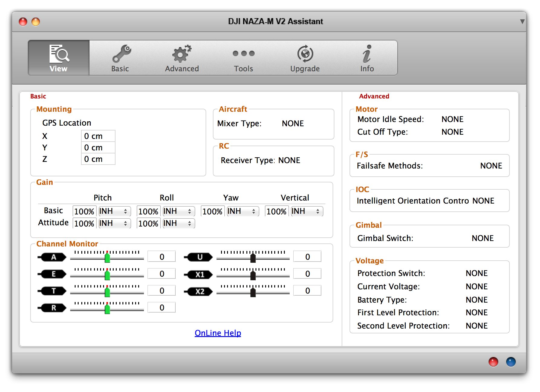
Task: Switch to the Advanced tab label
Action: coord(182,69)
